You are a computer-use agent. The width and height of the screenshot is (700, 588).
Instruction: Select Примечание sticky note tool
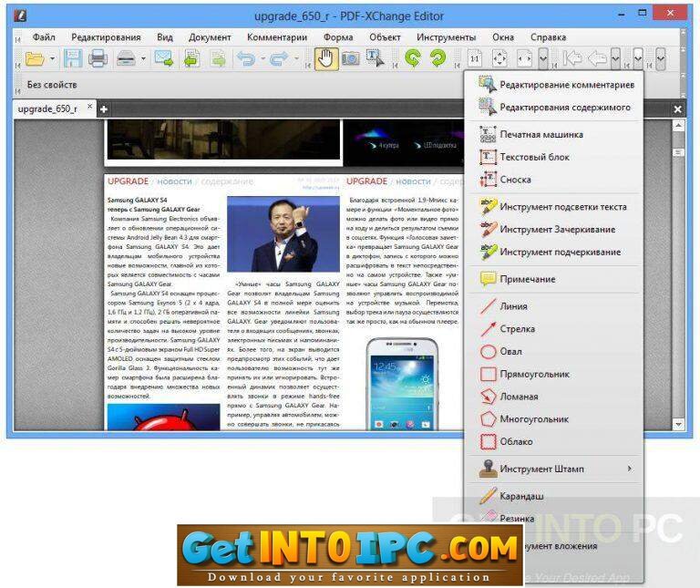[x=553, y=279]
